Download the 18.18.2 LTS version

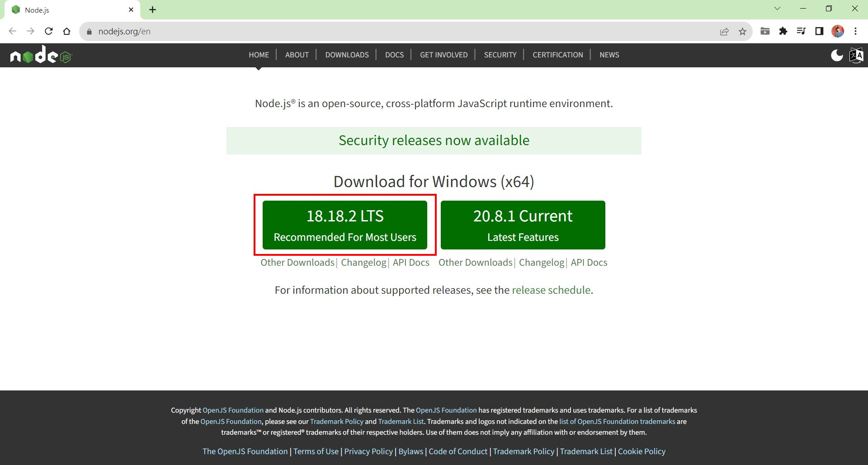tap(345, 225)
